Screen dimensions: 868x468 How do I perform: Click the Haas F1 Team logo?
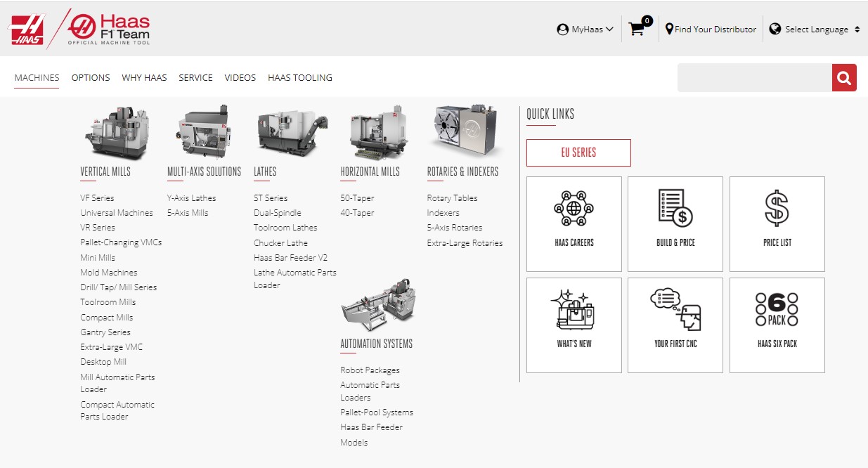(109, 29)
